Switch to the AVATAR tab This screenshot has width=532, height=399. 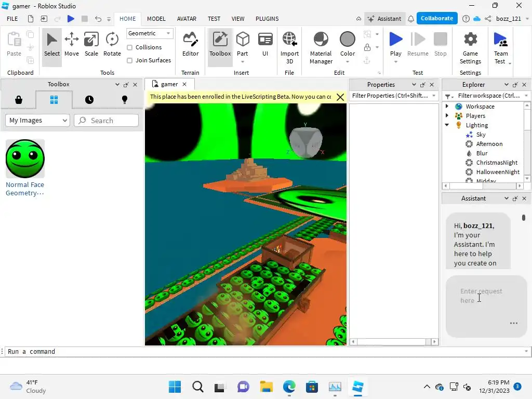pyautogui.click(x=187, y=19)
